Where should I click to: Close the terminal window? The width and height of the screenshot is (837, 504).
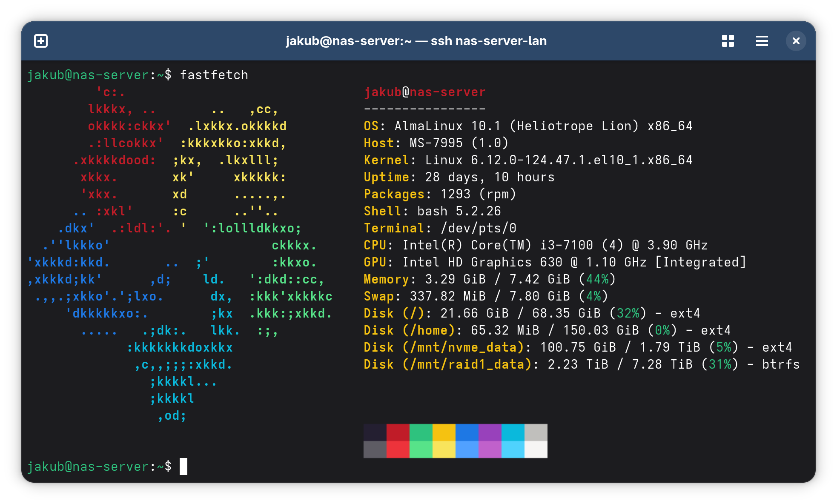[x=796, y=41]
